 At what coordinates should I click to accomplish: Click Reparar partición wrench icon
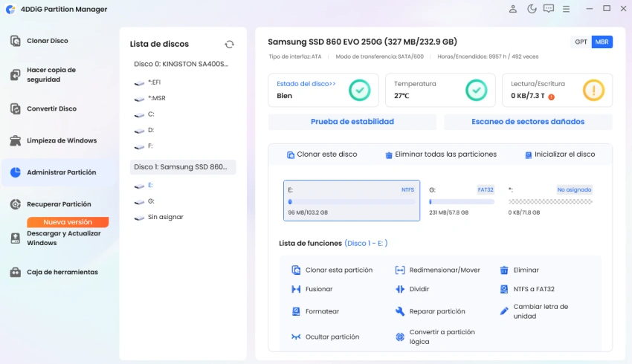pos(400,311)
